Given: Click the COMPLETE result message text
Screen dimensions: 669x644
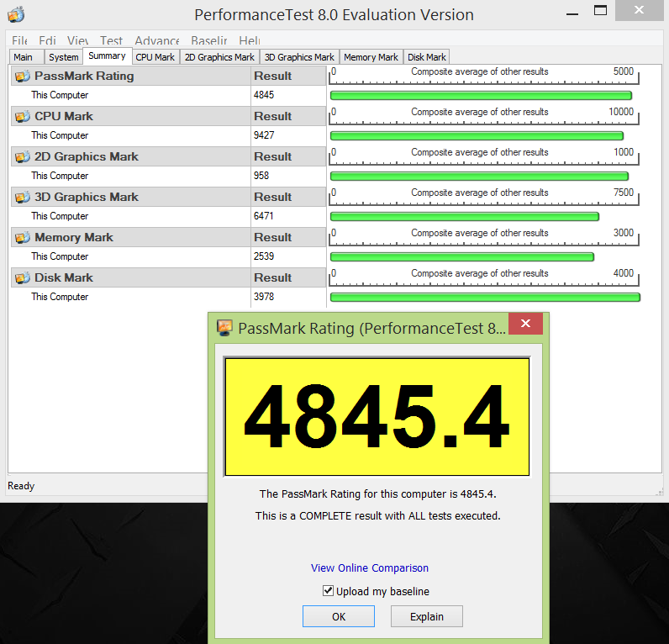Looking at the screenshot, I should tap(377, 515).
